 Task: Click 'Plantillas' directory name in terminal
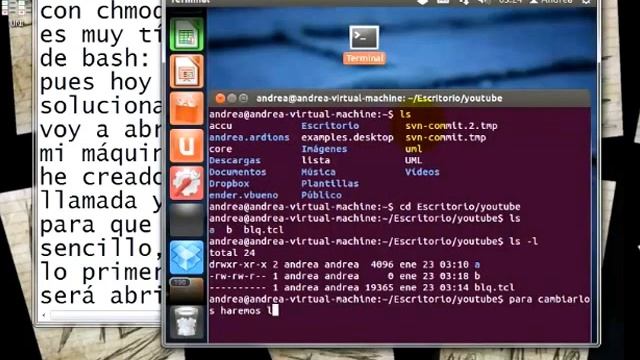click(x=330, y=184)
